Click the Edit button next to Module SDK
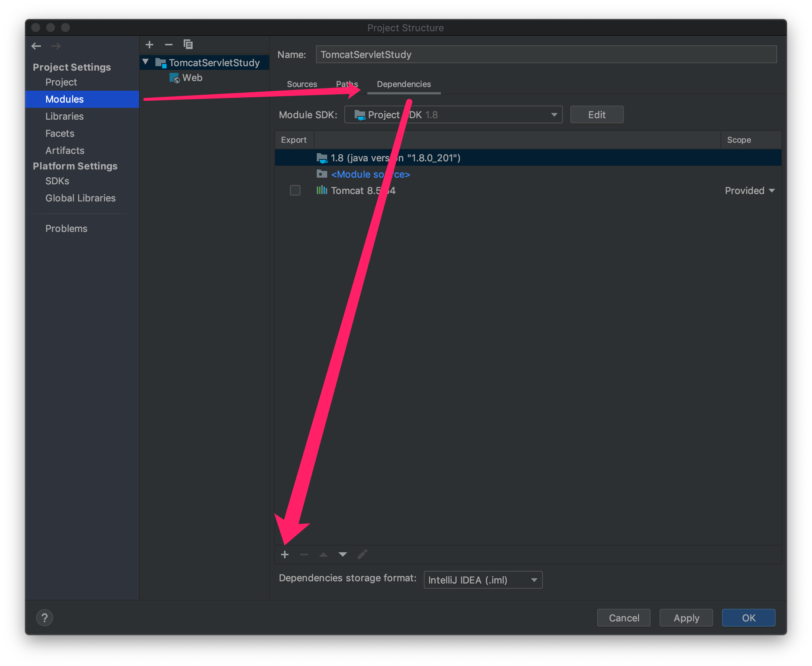 click(596, 115)
